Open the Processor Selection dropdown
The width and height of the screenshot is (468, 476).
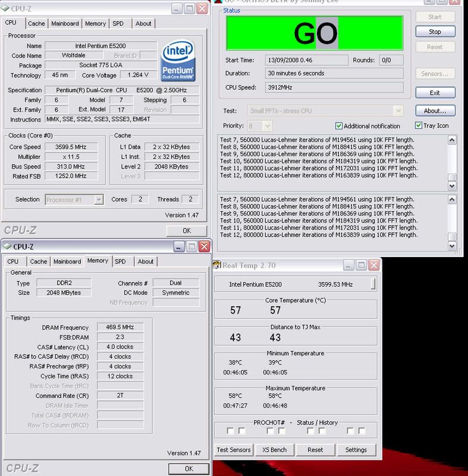click(99, 200)
